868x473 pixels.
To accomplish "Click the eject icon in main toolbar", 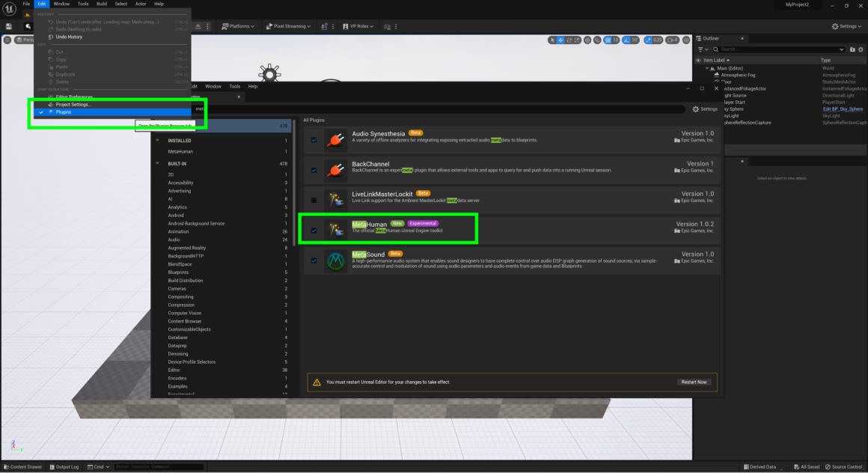I will tap(198, 26).
